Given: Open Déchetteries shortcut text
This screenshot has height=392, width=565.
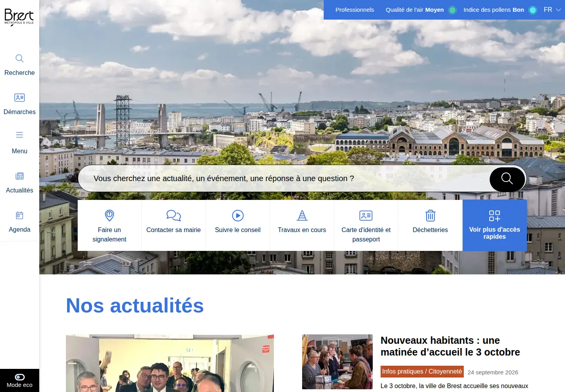Looking at the screenshot, I should pos(430,230).
